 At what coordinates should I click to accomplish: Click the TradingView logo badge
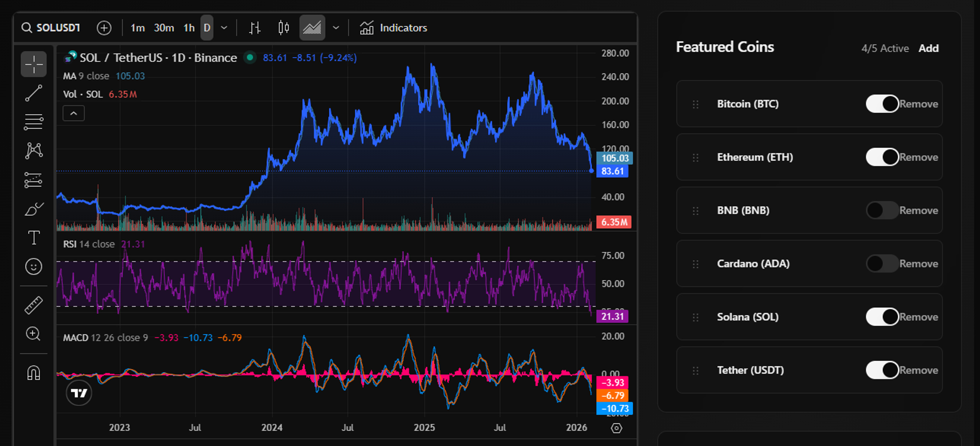tap(79, 393)
